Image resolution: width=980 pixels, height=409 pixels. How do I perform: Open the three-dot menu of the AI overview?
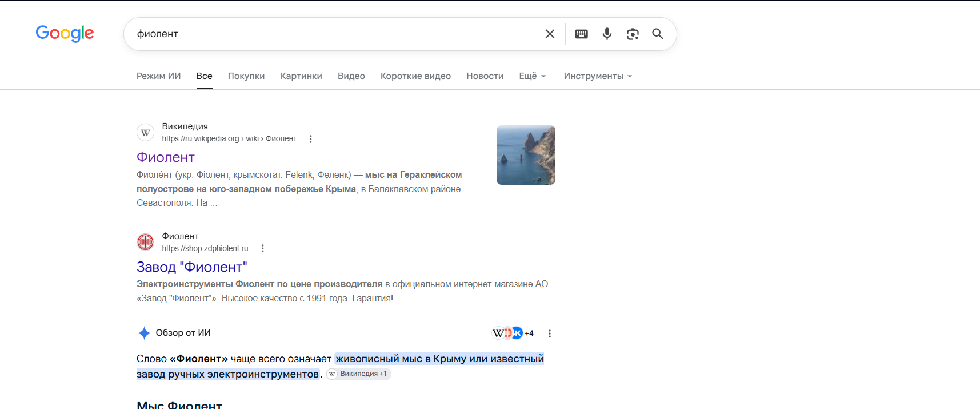550,333
